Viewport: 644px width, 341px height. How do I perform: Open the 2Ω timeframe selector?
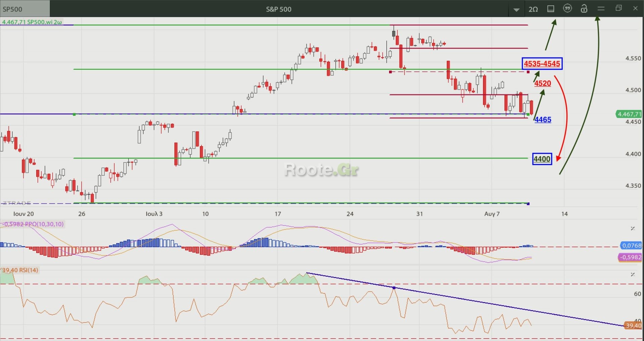click(x=533, y=9)
